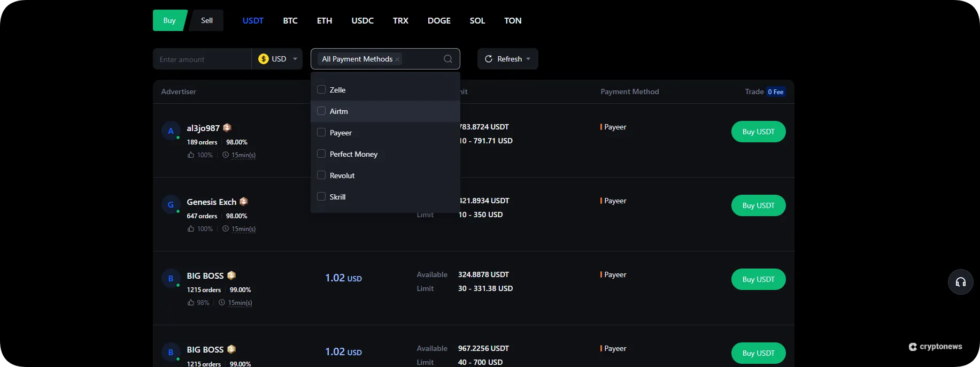Switch to the Sell tab
Image resolution: width=980 pixels, height=367 pixels.
(x=207, y=20)
